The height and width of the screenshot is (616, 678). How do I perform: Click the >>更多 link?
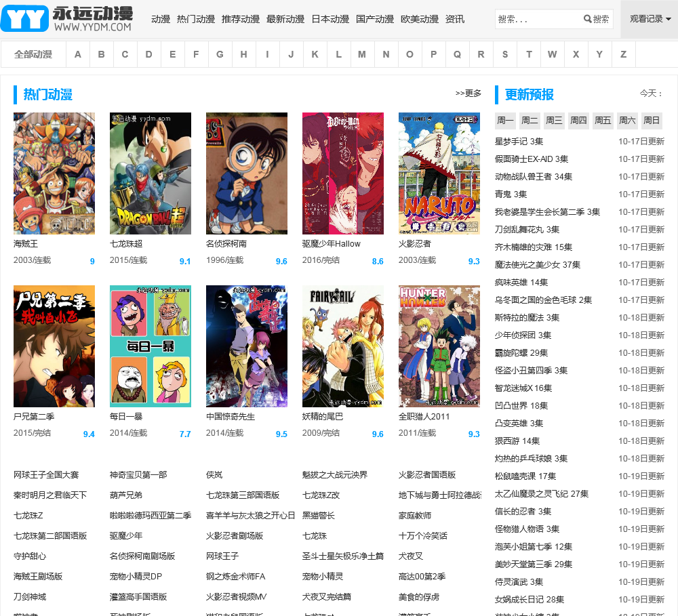pyautogui.click(x=468, y=94)
